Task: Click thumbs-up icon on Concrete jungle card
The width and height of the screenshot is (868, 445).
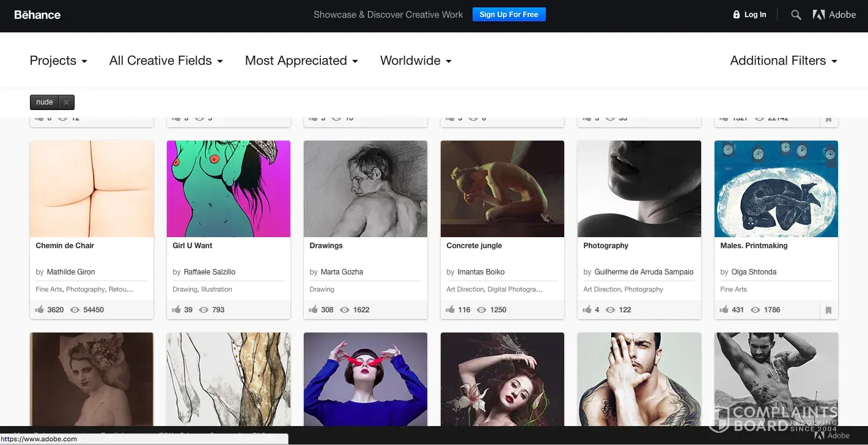Action: tap(451, 310)
